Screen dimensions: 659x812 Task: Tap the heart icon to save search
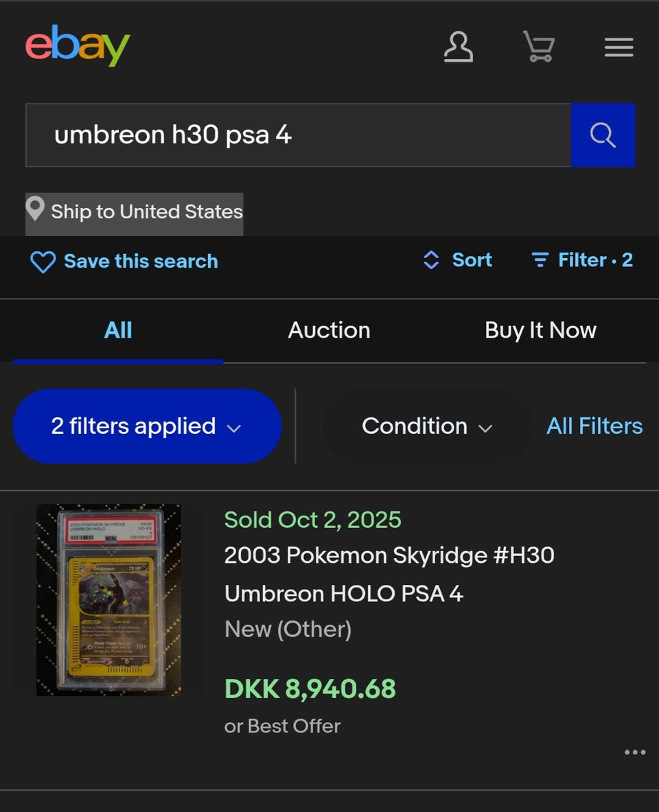click(x=43, y=262)
